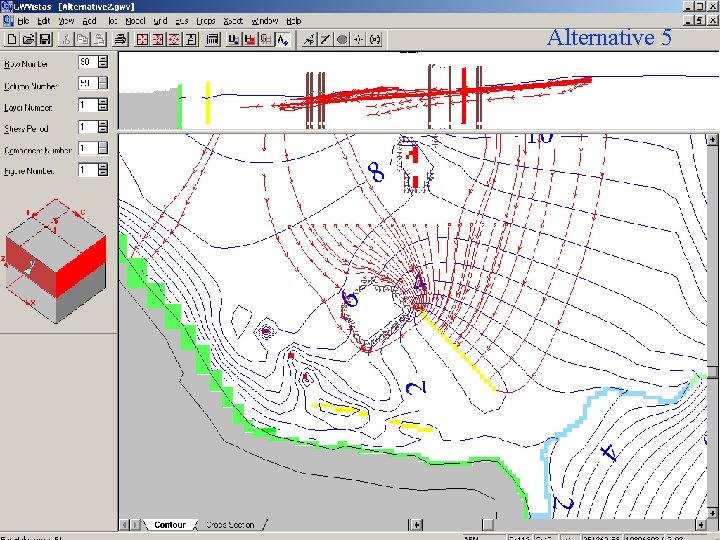Open the Add menu
This screenshot has height=540, width=720.
pyautogui.click(x=89, y=21)
